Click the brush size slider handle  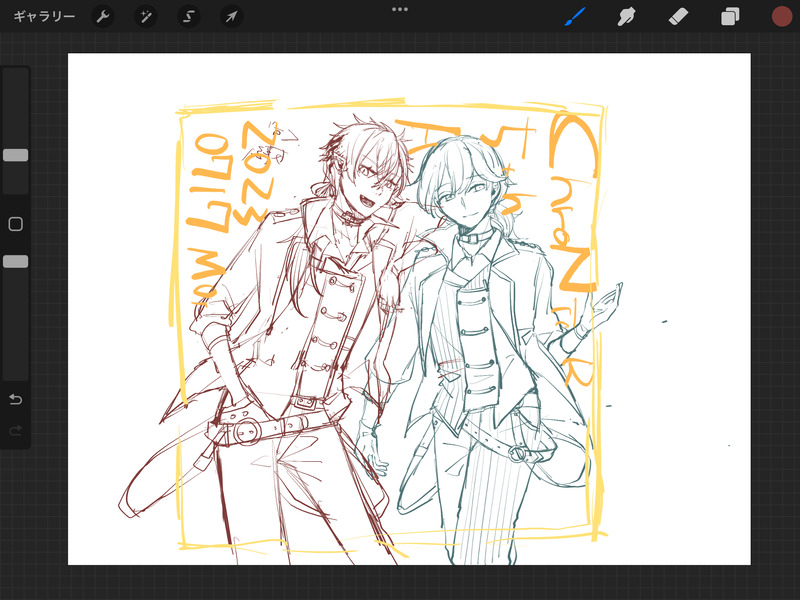point(16,155)
